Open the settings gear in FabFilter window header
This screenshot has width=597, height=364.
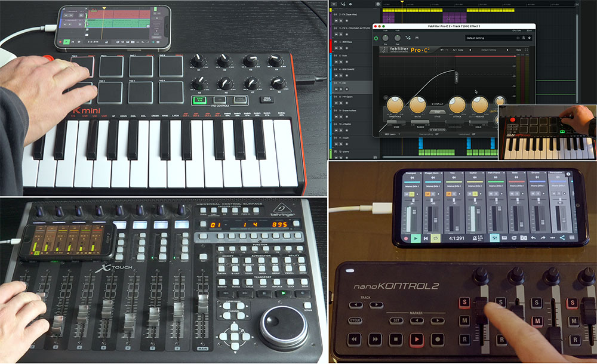[x=529, y=38]
